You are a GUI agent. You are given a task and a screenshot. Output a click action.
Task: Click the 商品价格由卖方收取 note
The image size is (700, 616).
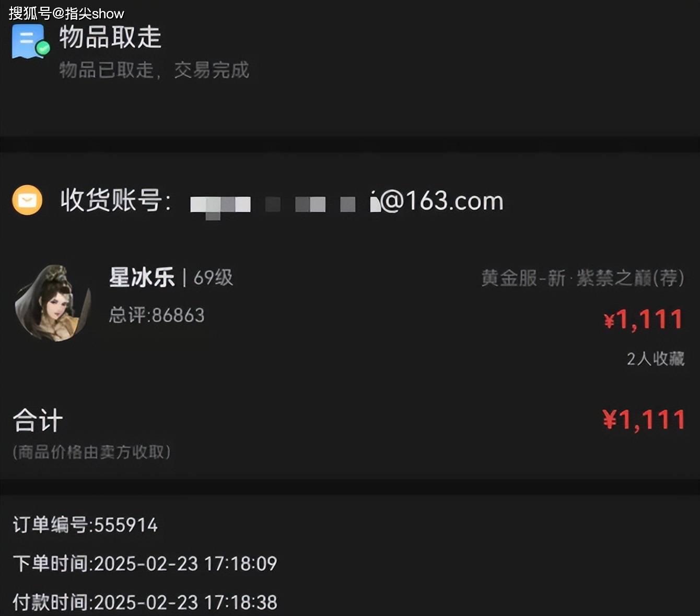click(x=91, y=452)
